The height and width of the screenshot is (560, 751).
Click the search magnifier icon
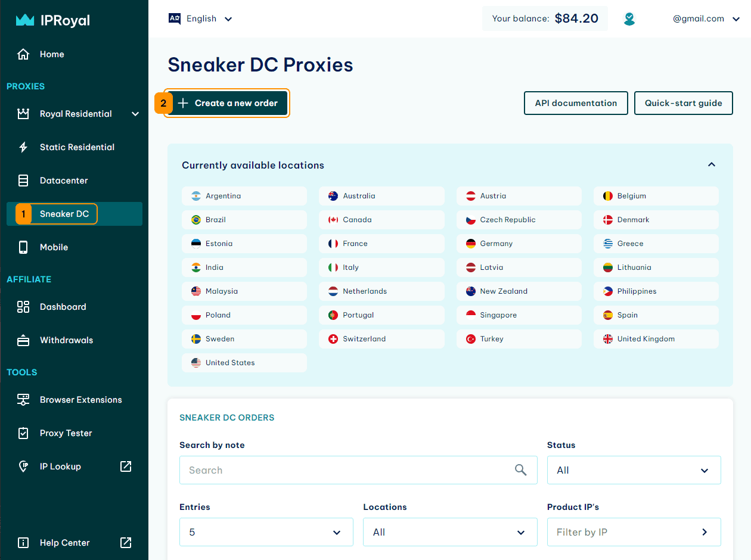(x=521, y=470)
